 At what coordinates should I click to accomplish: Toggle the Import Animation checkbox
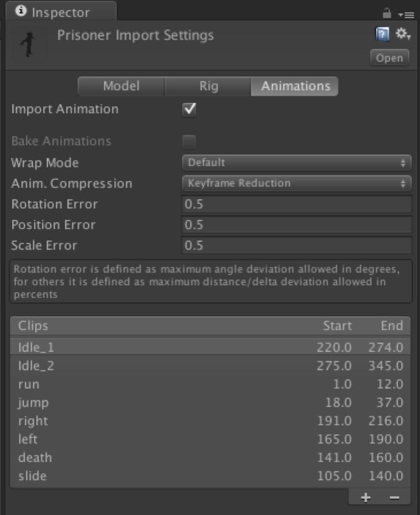(189, 110)
